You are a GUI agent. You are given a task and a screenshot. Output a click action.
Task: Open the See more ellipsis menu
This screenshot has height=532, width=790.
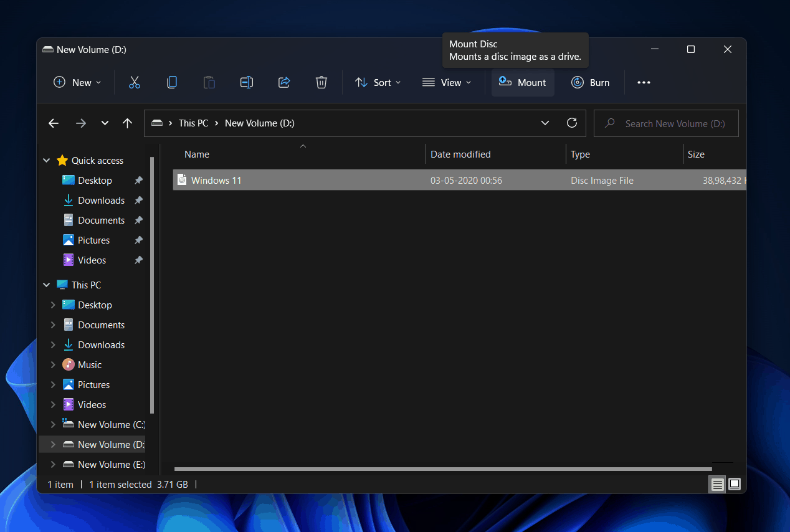click(x=644, y=82)
